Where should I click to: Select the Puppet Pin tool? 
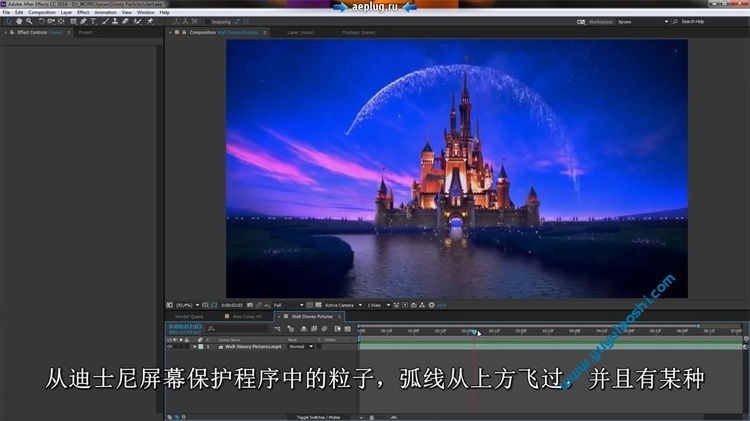(150, 22)
